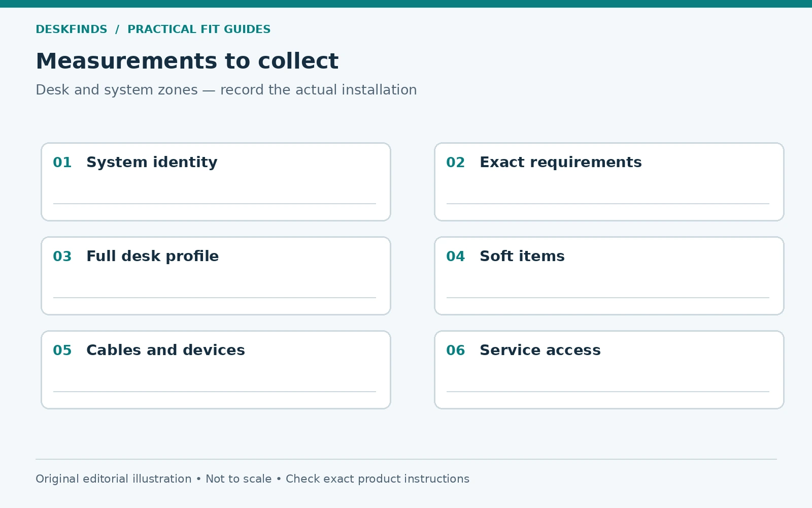This screenshot has height=508, width=812.
Task: Click the number 04 badge
Action: click(456, 257)
